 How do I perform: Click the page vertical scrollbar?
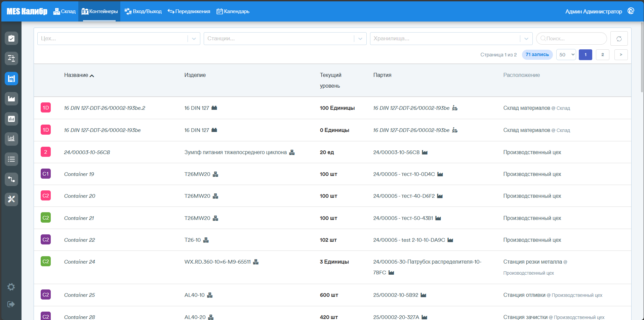pos(642,57)
